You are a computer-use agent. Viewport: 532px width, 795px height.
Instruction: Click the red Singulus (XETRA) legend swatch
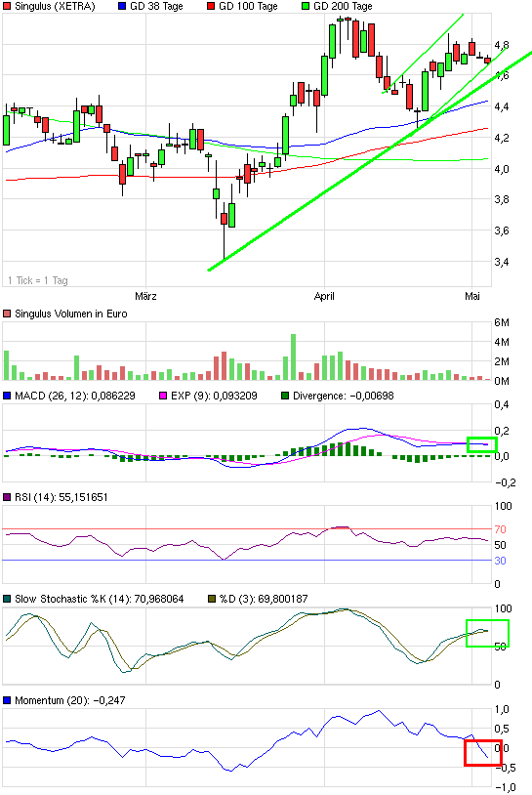7,7
